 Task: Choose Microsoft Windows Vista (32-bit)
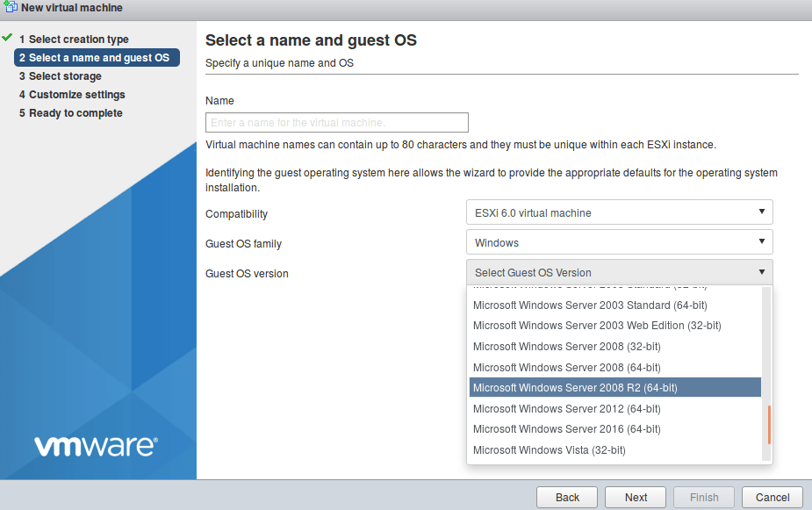[x=615, y=450]
